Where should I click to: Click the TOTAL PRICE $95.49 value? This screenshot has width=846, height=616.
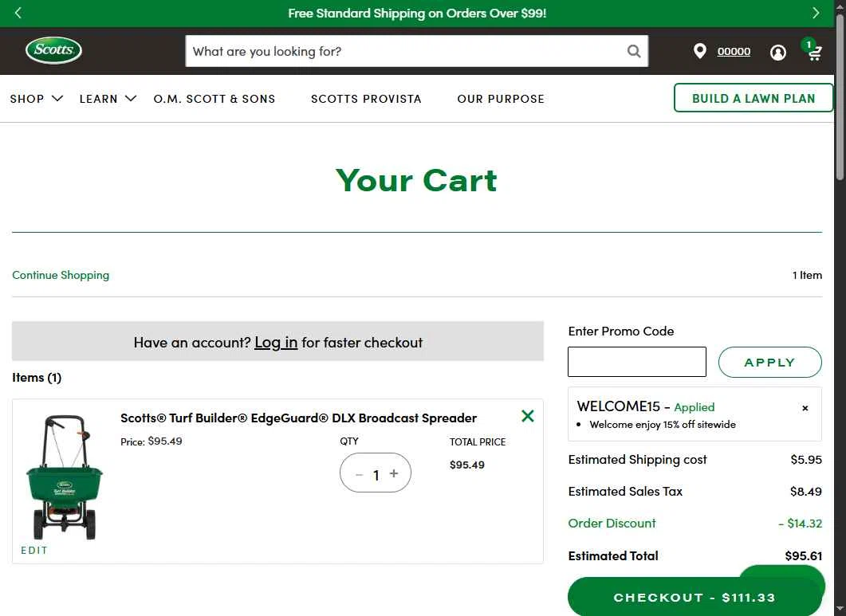[x=466, y=465]
